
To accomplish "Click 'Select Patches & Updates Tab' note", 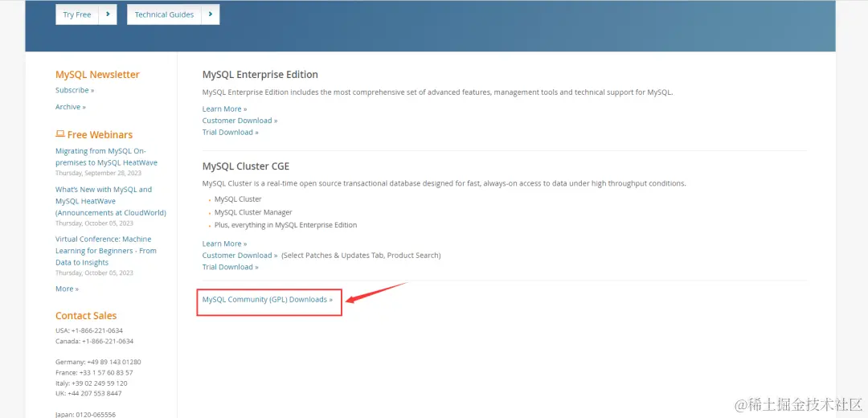I will [x=361, y=256].
